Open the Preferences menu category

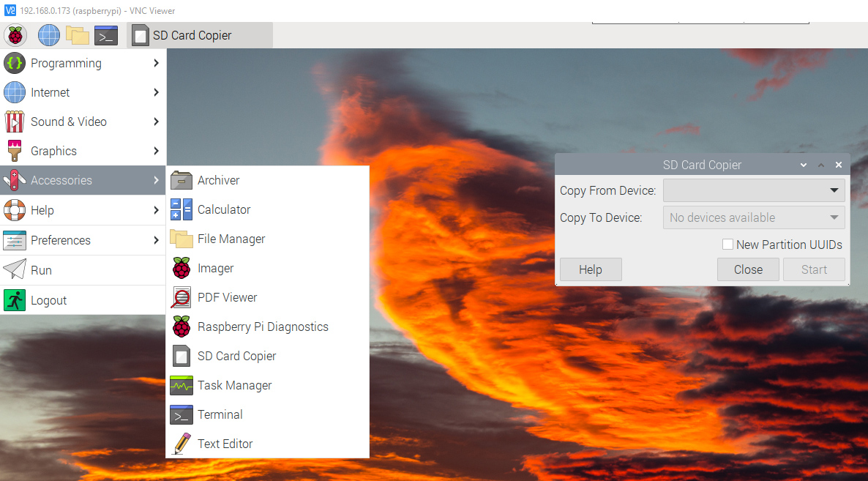pyautogui.click(x=83, y=240)
